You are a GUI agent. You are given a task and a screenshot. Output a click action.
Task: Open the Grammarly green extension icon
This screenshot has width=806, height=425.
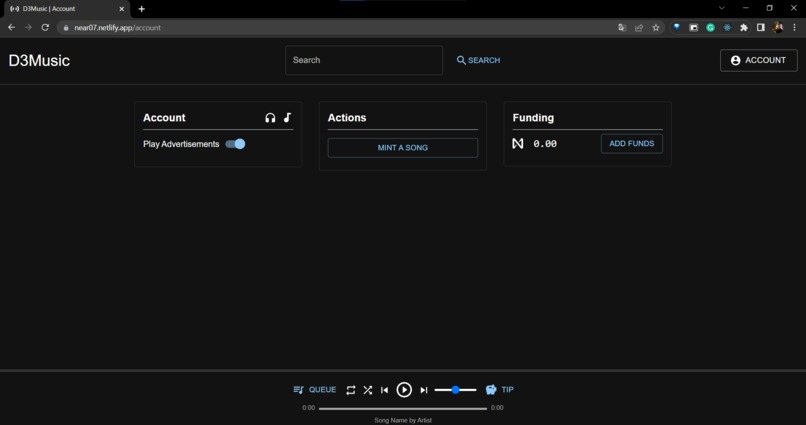coord(710,28)
